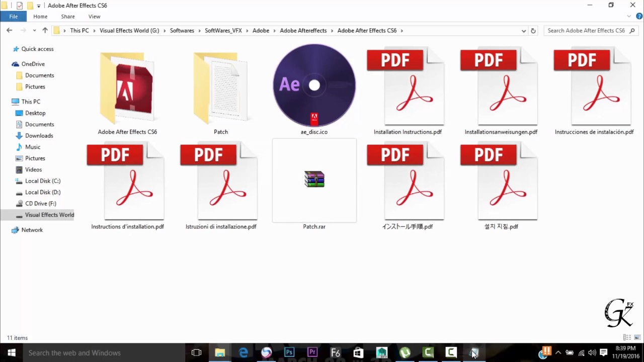644x362 pixels.
Task: Expand the address bar history dropdown
Action: (524, 31)
